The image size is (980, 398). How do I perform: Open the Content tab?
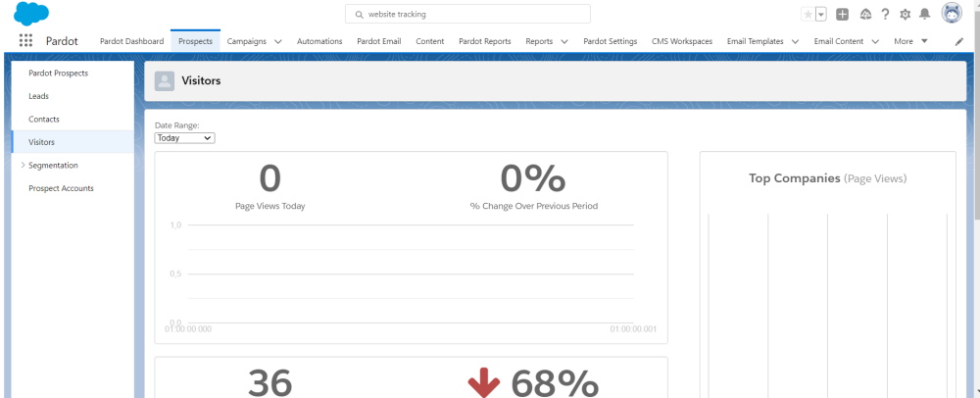430,41
